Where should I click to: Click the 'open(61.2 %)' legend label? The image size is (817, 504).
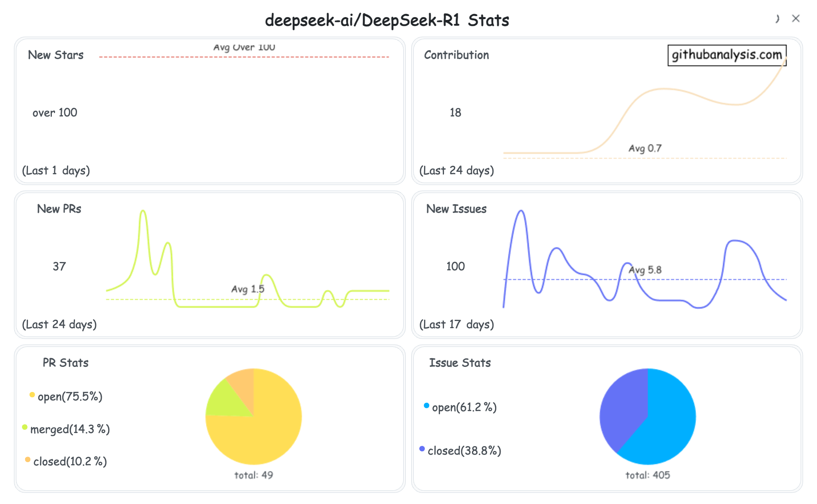464,408
